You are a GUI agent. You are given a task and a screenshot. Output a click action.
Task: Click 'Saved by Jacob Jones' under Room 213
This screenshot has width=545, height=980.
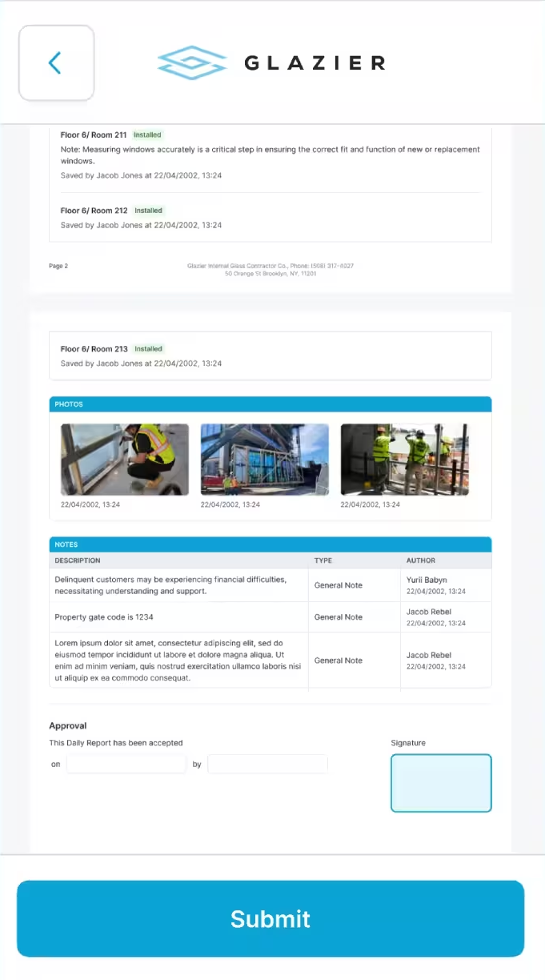click(x=142, y=363)
